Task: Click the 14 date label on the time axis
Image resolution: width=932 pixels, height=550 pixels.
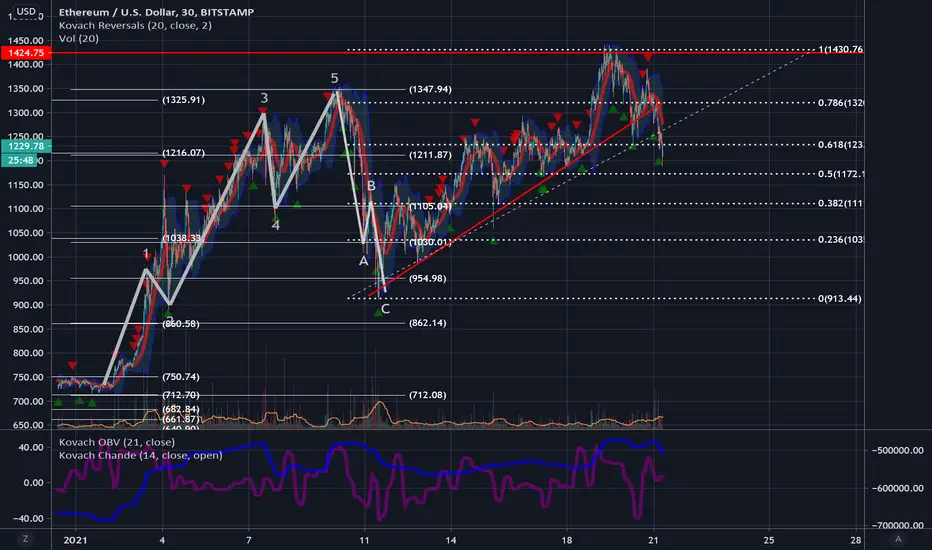Action: point(451,540)
